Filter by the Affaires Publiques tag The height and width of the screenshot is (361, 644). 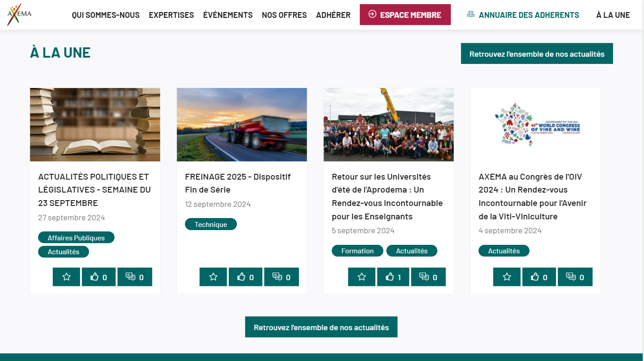[76, 238]
